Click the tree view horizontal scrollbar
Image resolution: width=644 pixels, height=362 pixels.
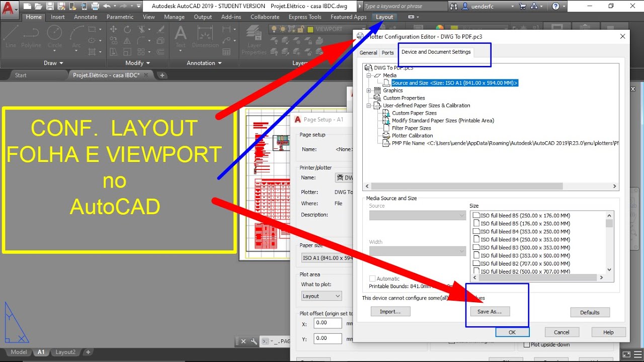click(491, 186)
